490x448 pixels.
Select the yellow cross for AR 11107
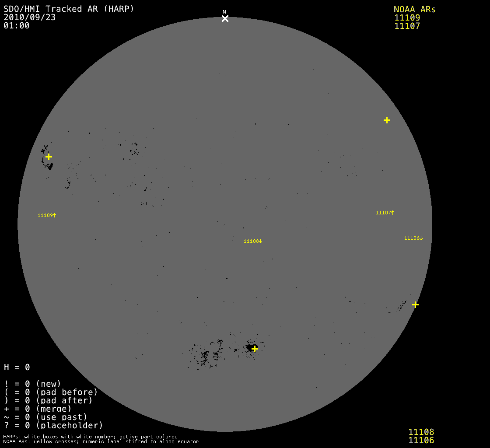click(x=387, y=120)
